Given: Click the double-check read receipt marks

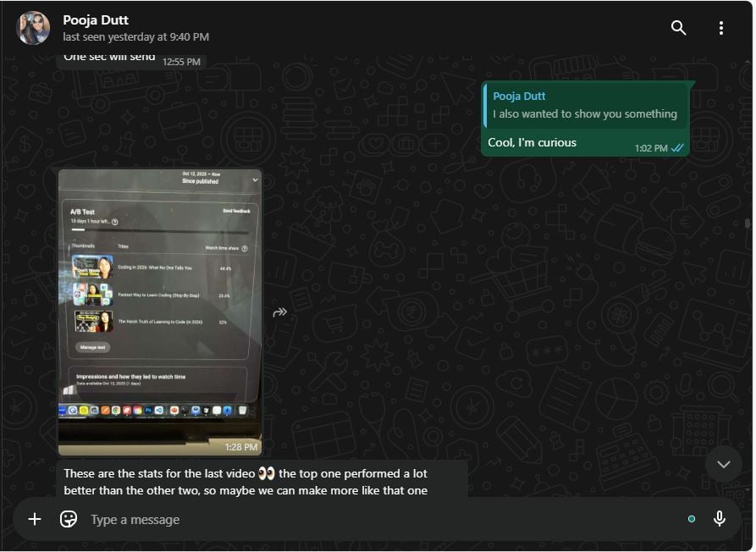Looking at the screenshot, I should pyautogui.click(x=677, y=148).
